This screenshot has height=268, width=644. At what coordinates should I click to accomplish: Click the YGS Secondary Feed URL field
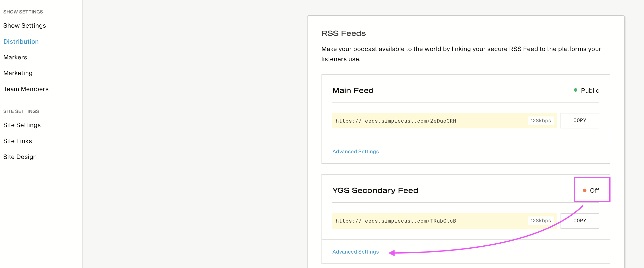[x=445, y=221]
